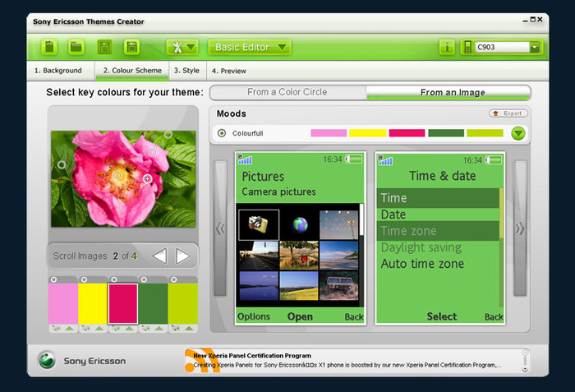Expand the C903 phone model combo box
575x392 pixels.
point(534,48)
